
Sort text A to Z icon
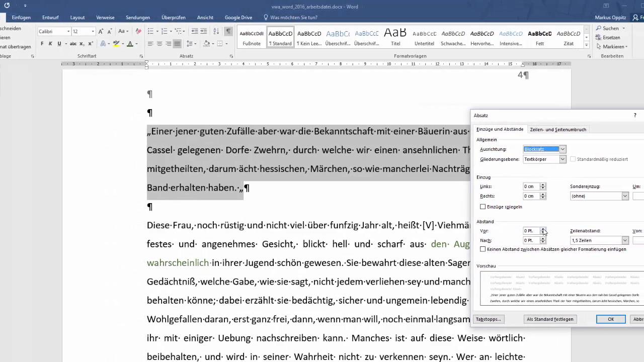[x=215, y=31]
